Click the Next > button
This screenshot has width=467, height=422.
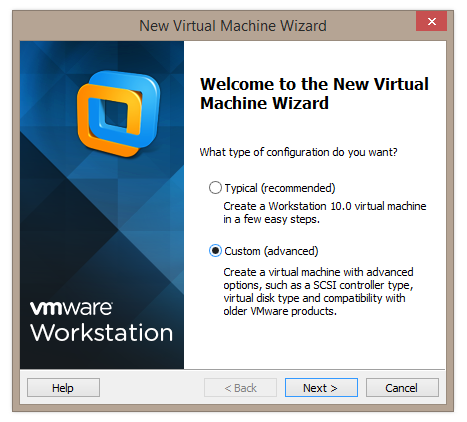321,388
